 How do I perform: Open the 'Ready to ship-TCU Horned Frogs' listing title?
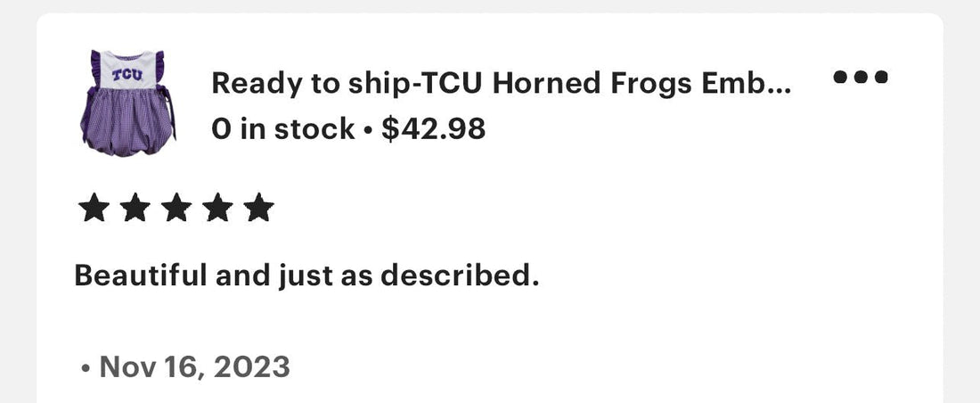point(502,83)
